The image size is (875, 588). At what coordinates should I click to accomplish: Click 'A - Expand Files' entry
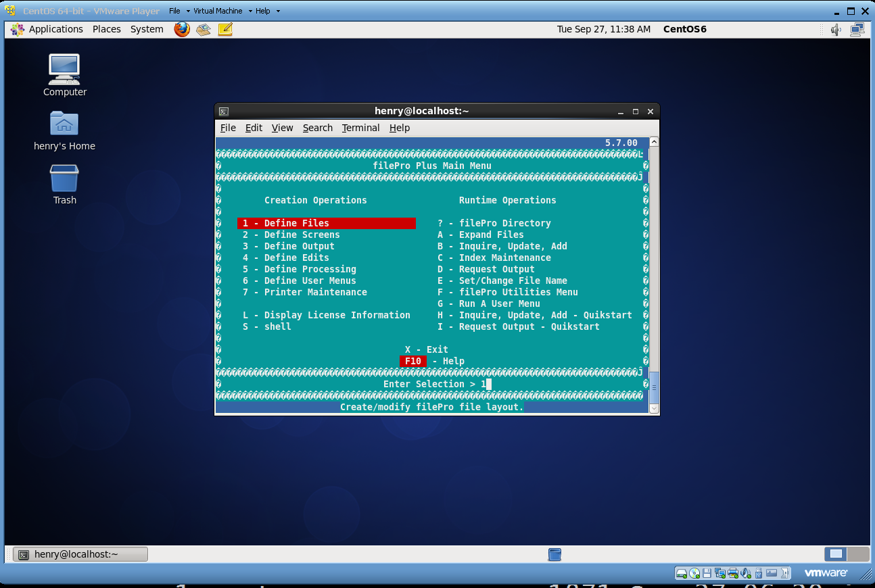pos(481,235)
